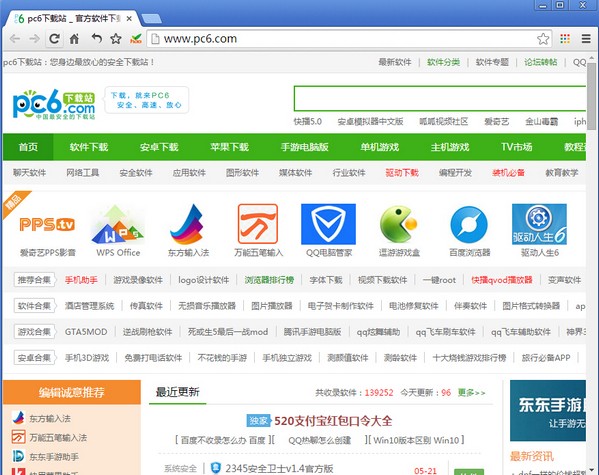Open the GTA5MOD game link
Screen dimensions: 599x475
86,332
